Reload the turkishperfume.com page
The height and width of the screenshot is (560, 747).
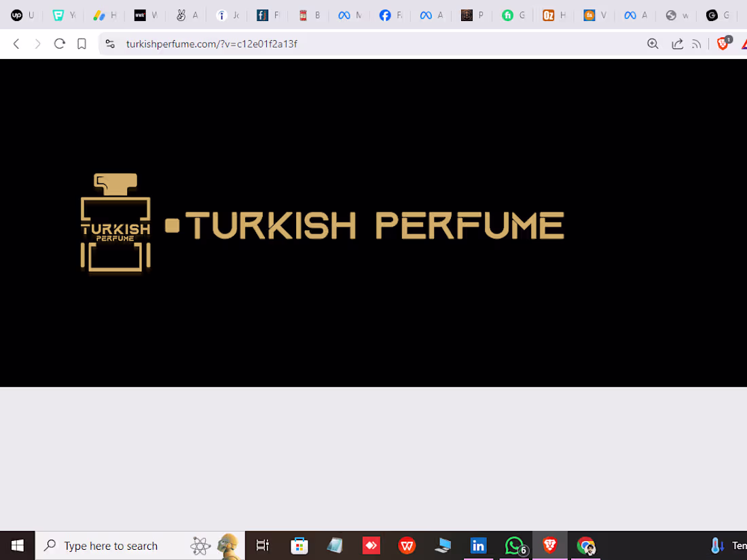click(x=59, y=43)
